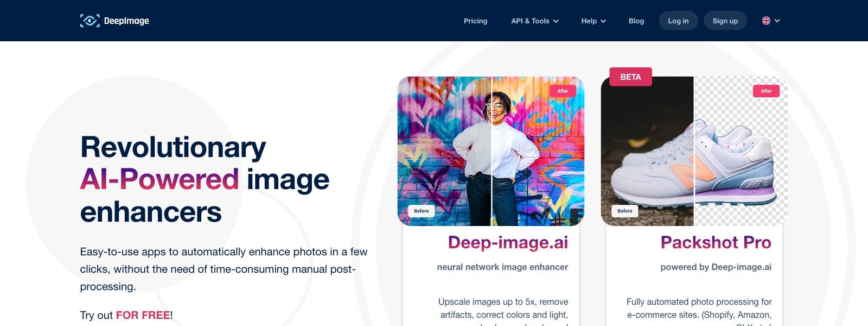
Task: Click the DeepImage brand name text
Action: tap(126, 21)
